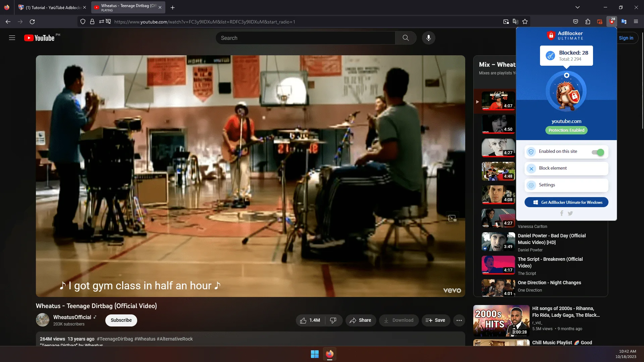Screen dimensions: 644x362
Task: Open AdBlocker Ultimate Facebook page
Action: [x=561, y=213]
